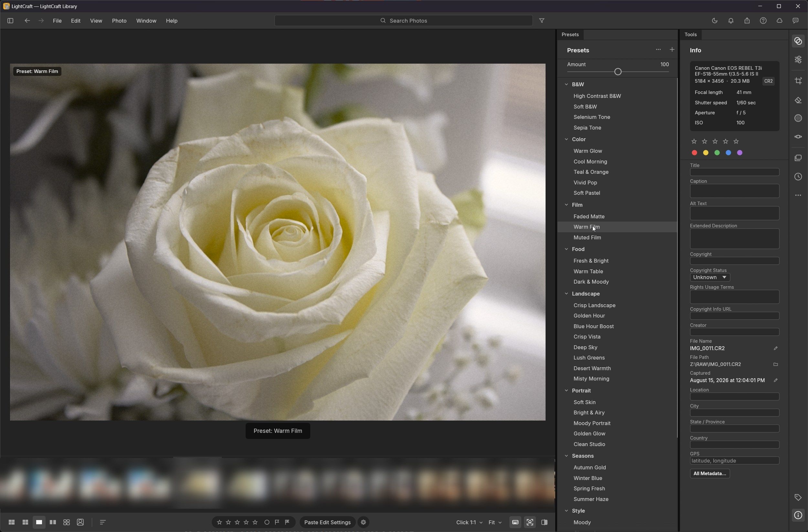
Task: Open the Versions panel icon
Action: pyautogui.click(x=798, y=158)
